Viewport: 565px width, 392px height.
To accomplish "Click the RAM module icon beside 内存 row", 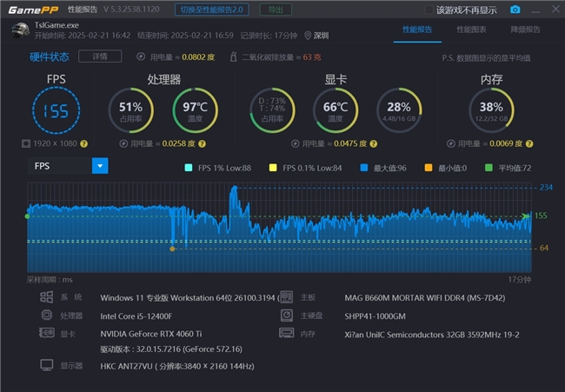I will click(x=287, y=333).
